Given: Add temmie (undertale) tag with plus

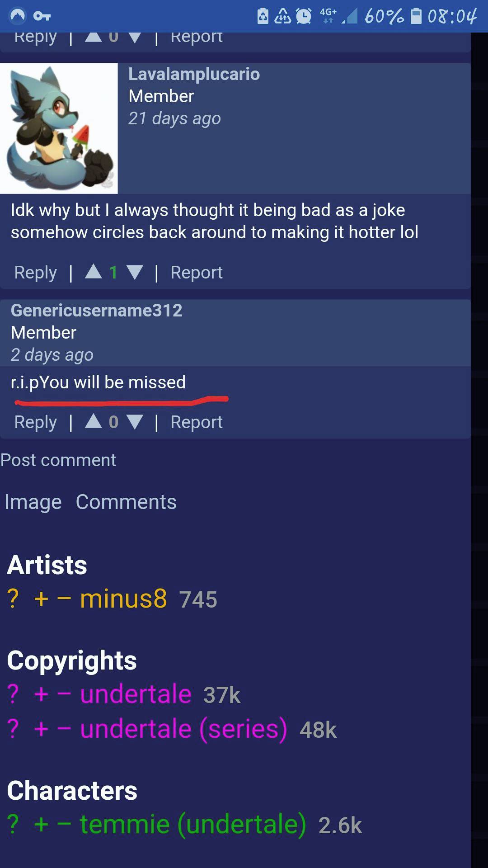Looking at the screenshot, I should [41, 824].
